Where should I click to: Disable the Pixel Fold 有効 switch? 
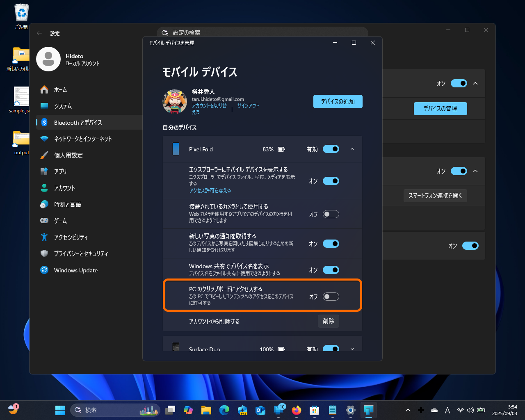point(331,149)
